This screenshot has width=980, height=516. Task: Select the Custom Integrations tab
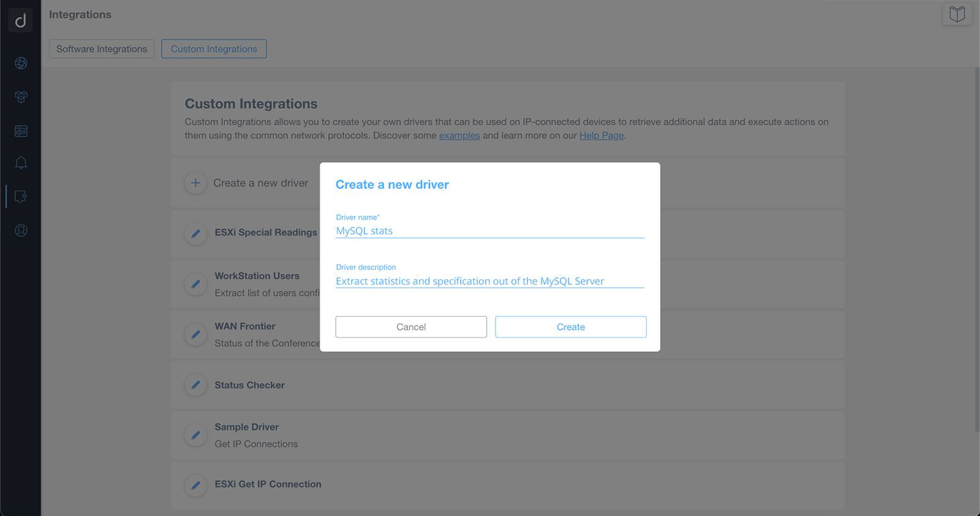point(214,49)
